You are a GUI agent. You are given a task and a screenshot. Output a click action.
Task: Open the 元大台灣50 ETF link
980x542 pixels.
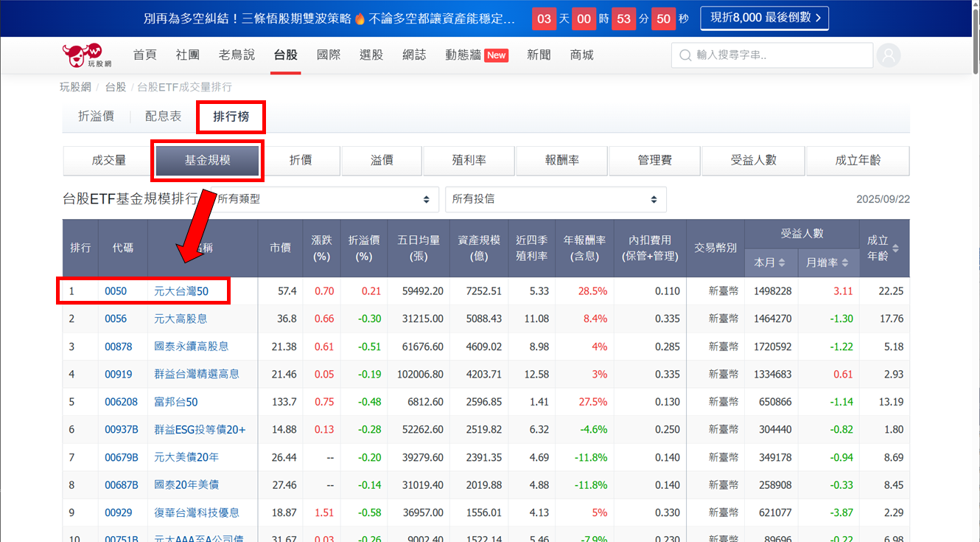[x=181, y=291]
